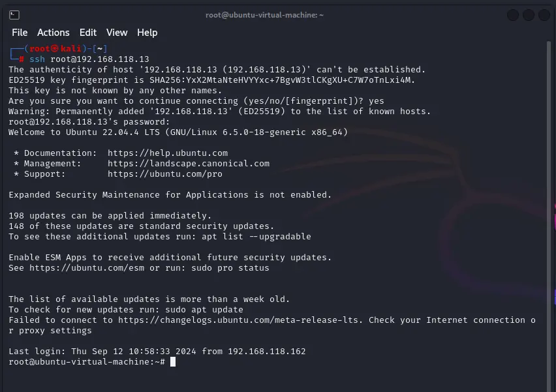Open the View menu
The width and height of the screenshot is (556, 392).
117,33
